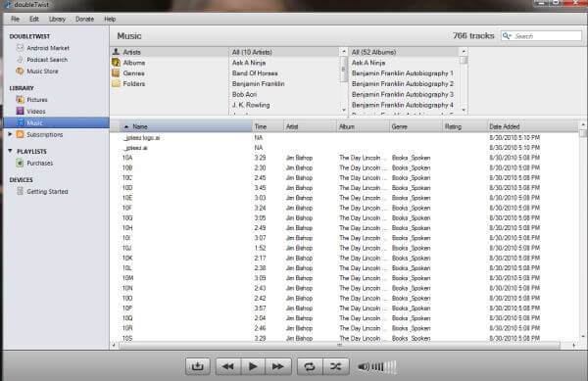Open Subscriptions in sidebar
Screen dimensions: 588x381
(44, 134)
